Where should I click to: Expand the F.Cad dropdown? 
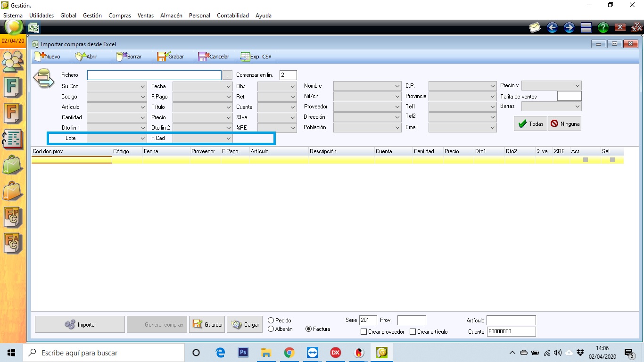pyautogui.click(x=203, y=138)
